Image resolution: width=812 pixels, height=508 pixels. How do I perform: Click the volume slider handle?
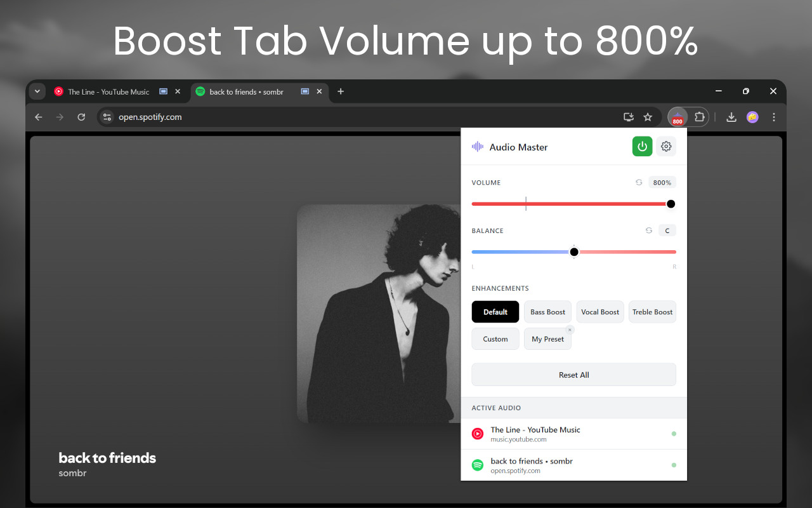[671, 204]
